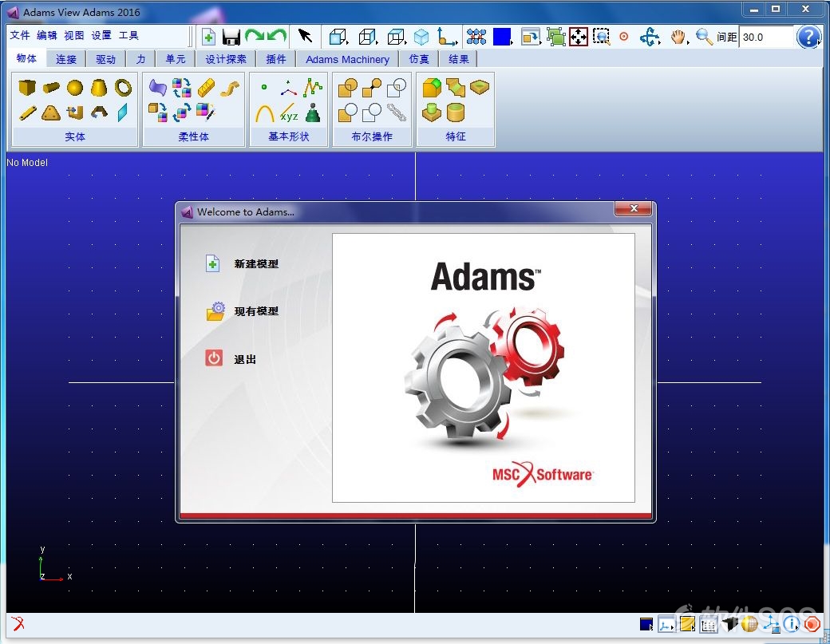Activate the black arrow select tool
The height and width of the screenshot is (644, 830).
pyautogui.click(x=305, y=35)
